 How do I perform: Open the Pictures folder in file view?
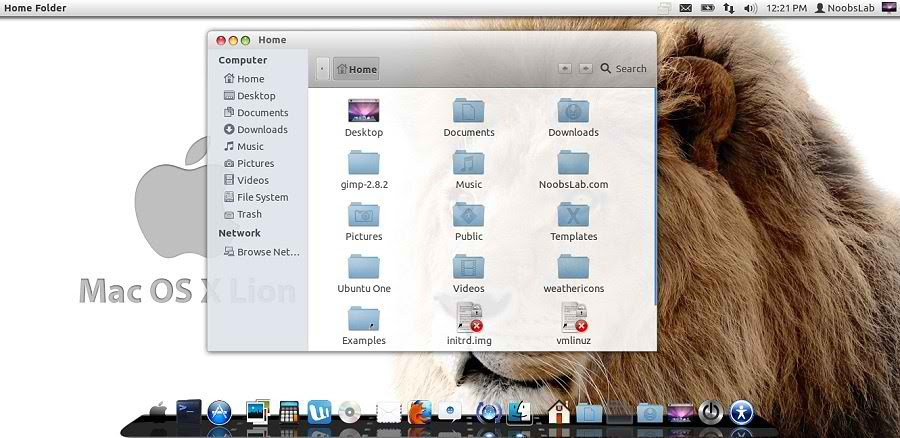click(363, 215)
